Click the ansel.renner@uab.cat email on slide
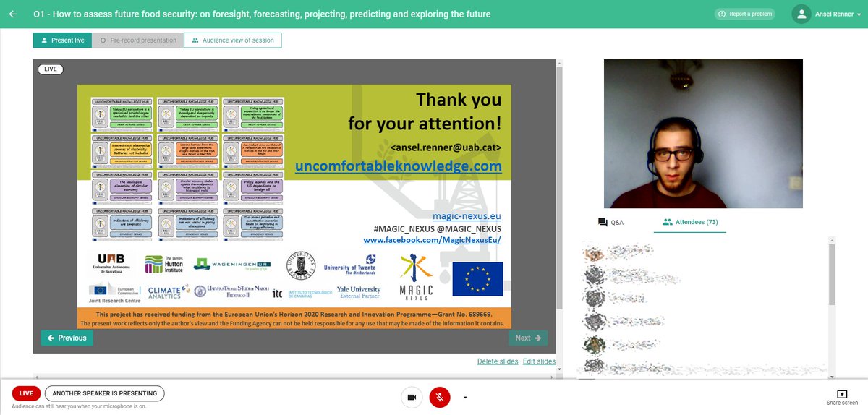Screen dimensions: 868x415 click(445, 147)
